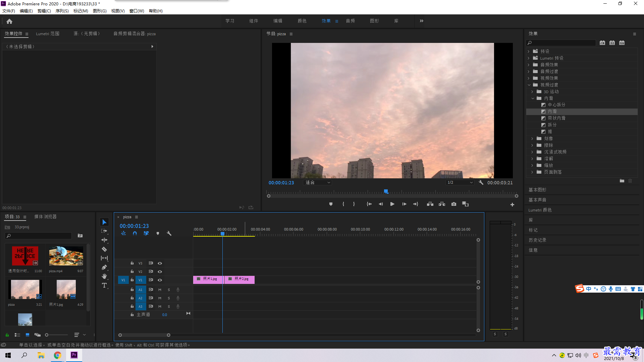The width and height of the screenshot is (644, 362).
Task: Click the Extract button
Action: point(442,204)
